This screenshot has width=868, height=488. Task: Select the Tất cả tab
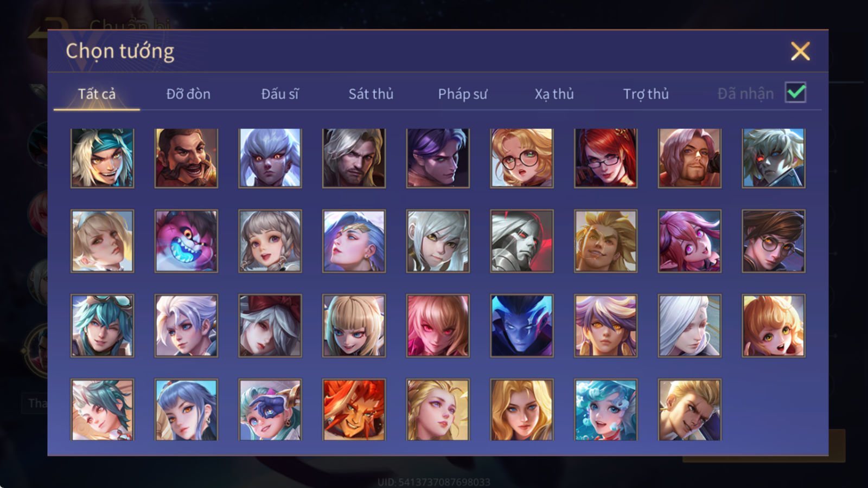point(97,94)
